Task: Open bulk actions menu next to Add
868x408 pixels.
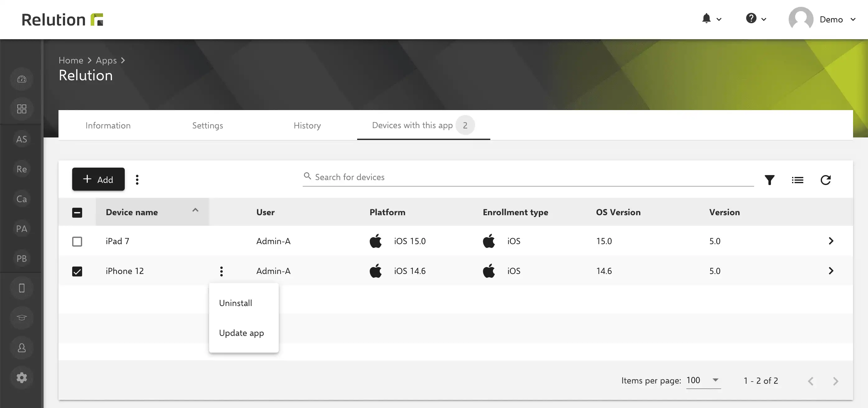Action: [137, 179]
